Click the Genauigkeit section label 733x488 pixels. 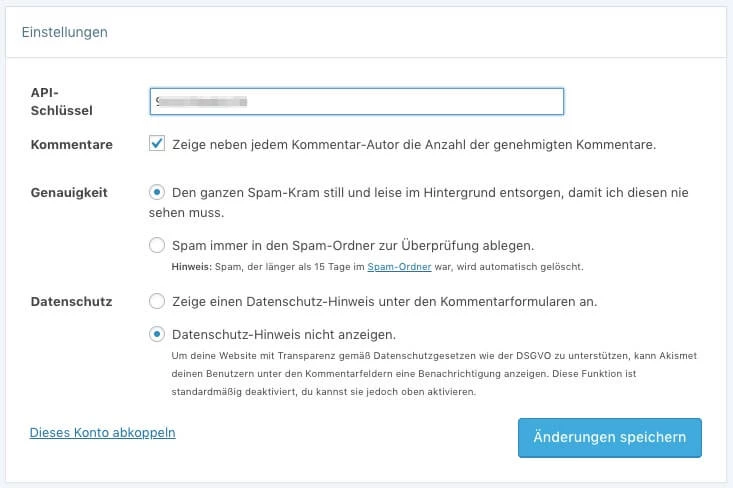pyautogui.click(x=69, y=193)
